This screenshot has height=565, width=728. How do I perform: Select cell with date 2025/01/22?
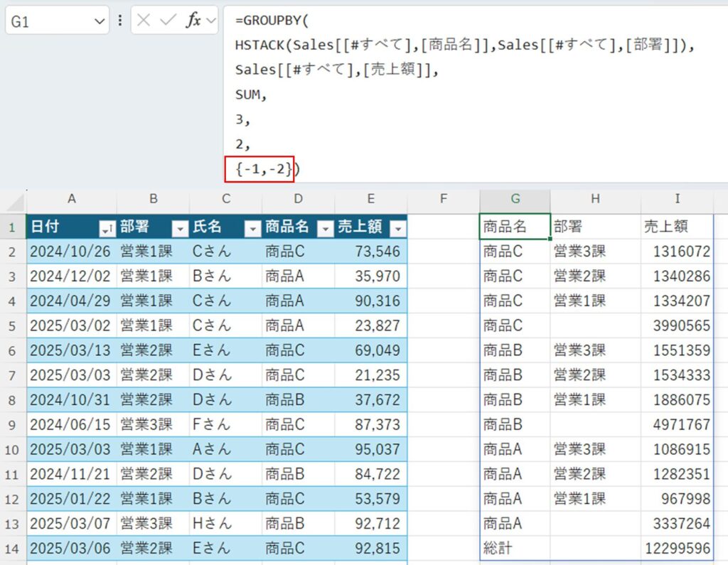pos(72,499)
